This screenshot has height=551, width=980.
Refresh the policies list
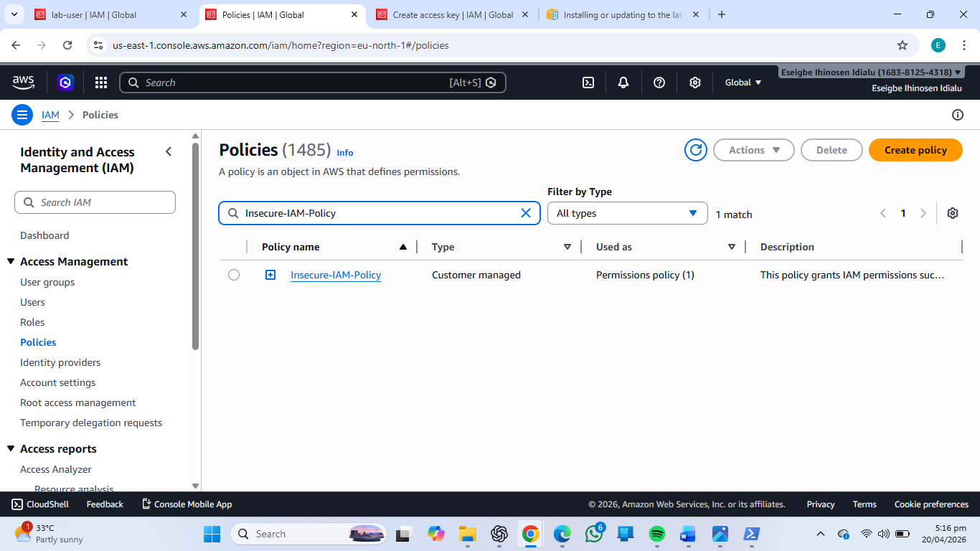click(696, 150)
